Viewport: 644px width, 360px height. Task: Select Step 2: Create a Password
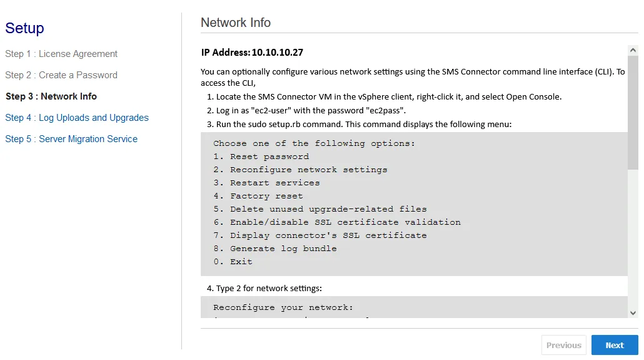tap(61, 75)
